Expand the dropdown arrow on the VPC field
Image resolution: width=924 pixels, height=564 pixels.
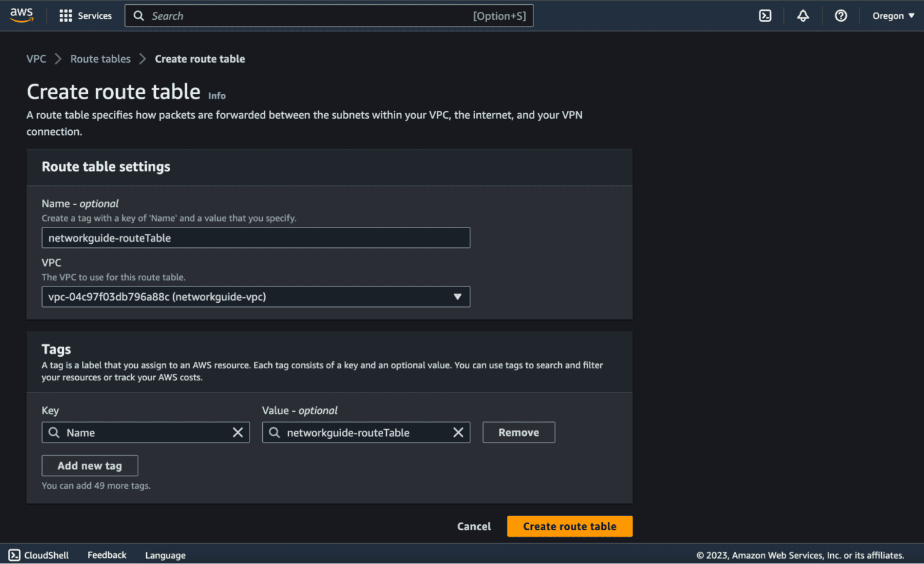click(458, 297)
